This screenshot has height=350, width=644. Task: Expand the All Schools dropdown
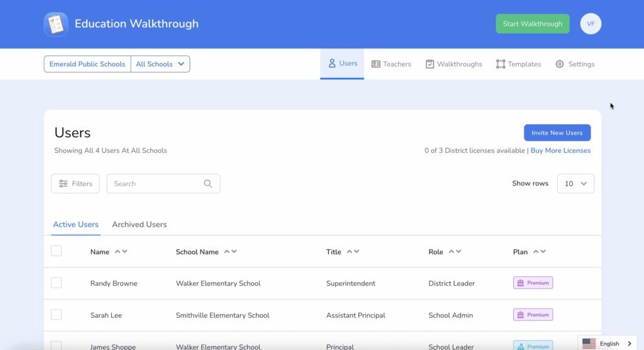point(160,64)
